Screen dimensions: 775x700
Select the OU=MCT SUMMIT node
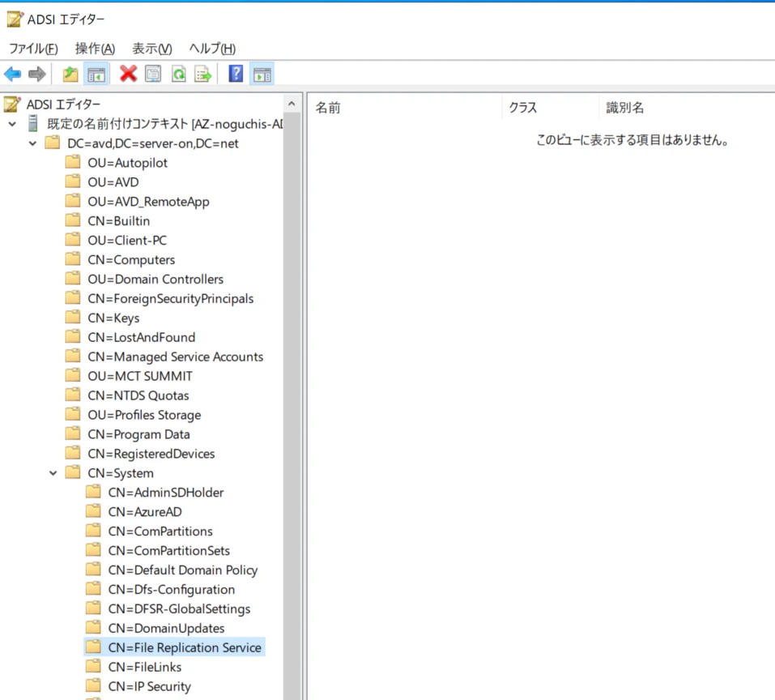coord(140,376)
